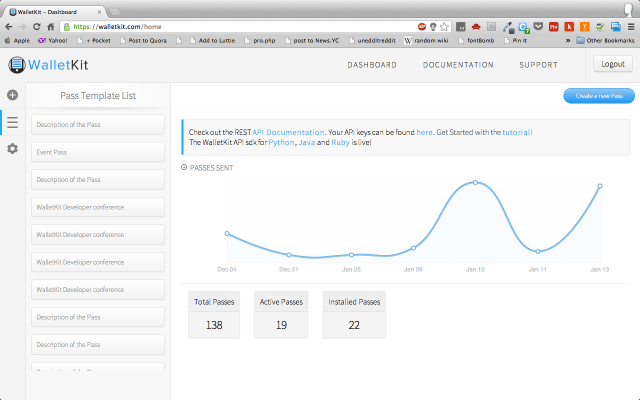This screenshot has width=640, height=400.
Task: Open the random wiki bookmark
Action: [x=426, y=40]
